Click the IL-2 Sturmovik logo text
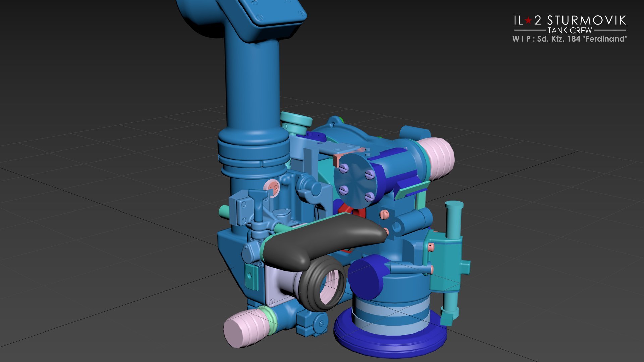 tap(570, 21)
